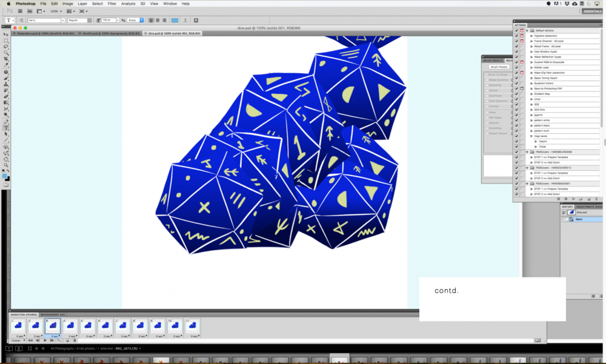Toggle the checkmark for Default Actions set
This screenshot has width=606, height=364.
[516, 30]
